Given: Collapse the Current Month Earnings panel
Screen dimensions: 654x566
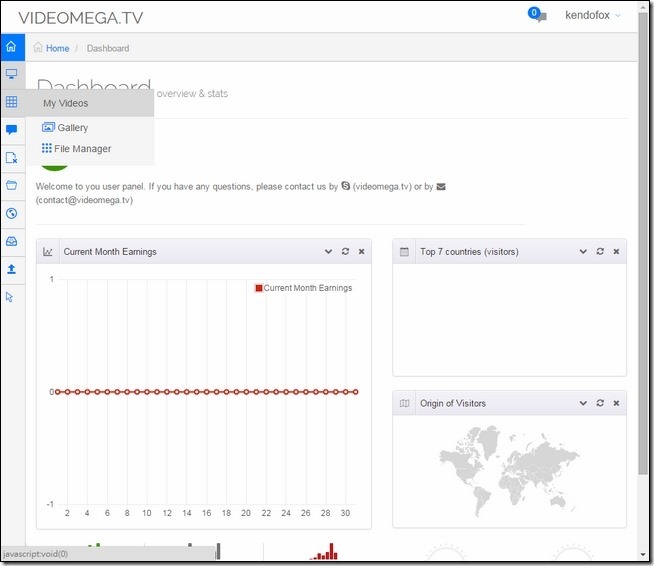Looking at the screenshot, I should coord(328,252).
